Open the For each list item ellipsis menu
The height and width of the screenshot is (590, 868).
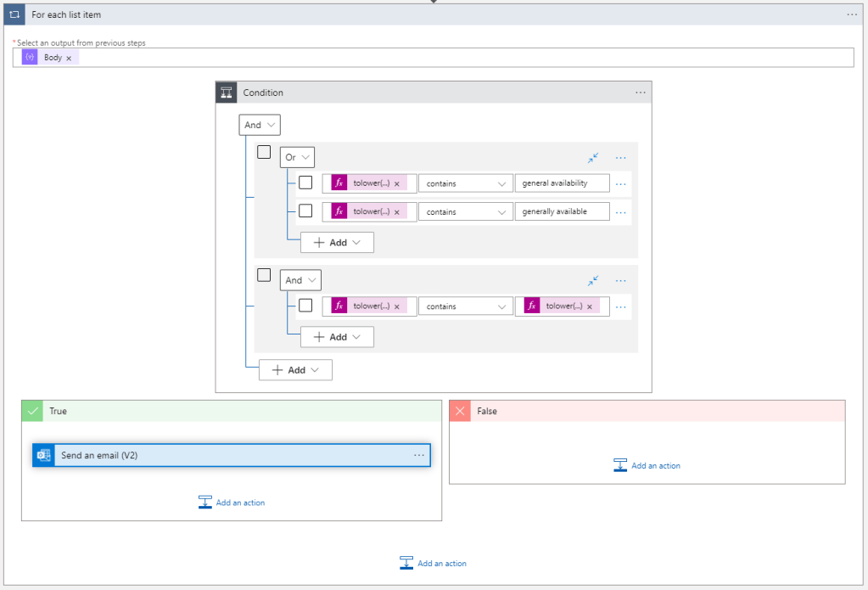click(852, 14)
